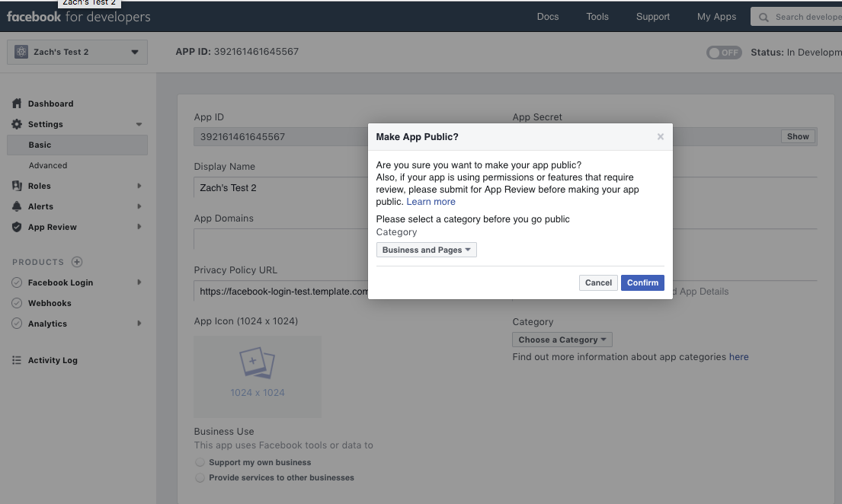Expand the Analytics submenu arrow
The height and width of the screenshot is (504, 842).
point(139,323)
